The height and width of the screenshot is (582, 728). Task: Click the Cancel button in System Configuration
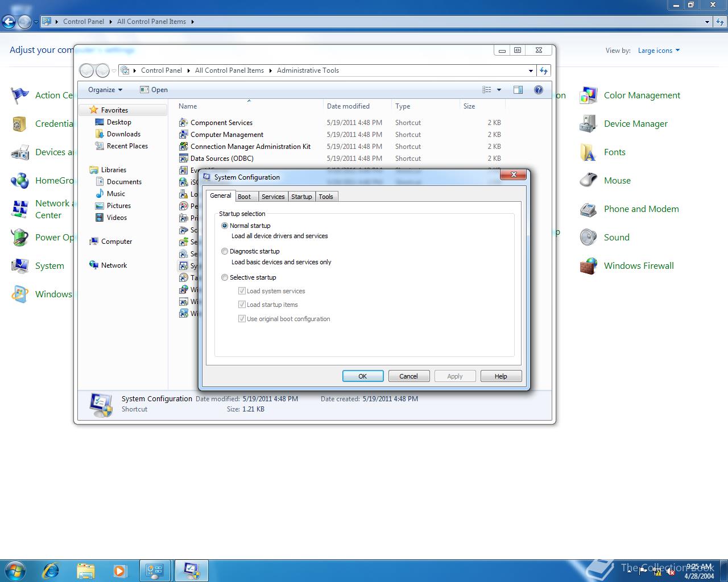coord(408,376)
